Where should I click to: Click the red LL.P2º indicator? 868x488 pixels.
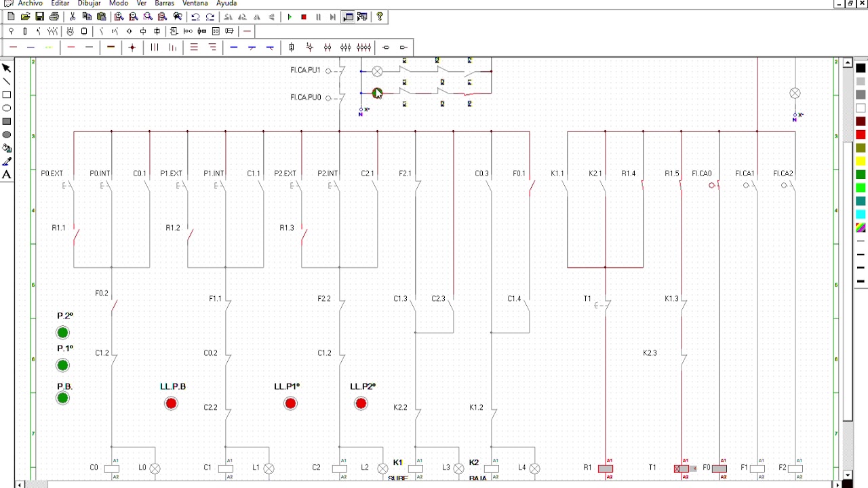[x=361, y=403]
